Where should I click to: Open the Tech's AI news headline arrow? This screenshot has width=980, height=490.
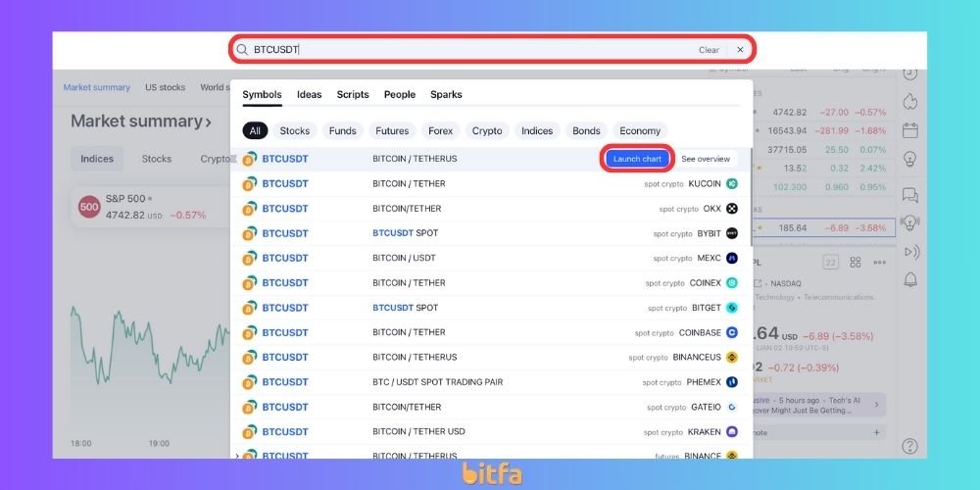876,405
